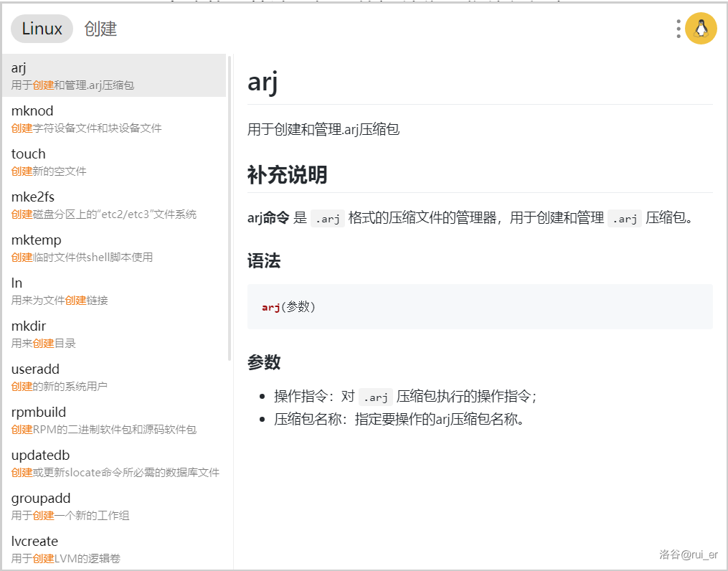Image resolution: width=728 pixels, height=571 pixels.
Task: Click the arj page title heading
Action: [x=263, y=82]
